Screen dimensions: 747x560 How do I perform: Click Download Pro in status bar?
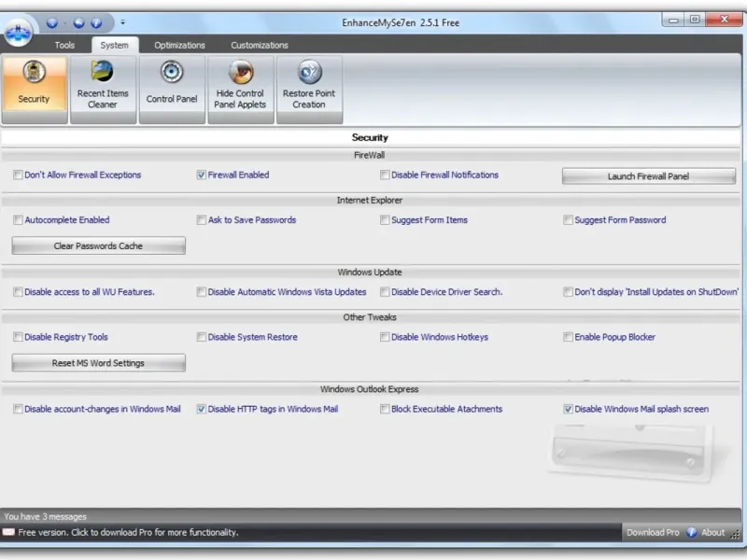click(653, 532)
